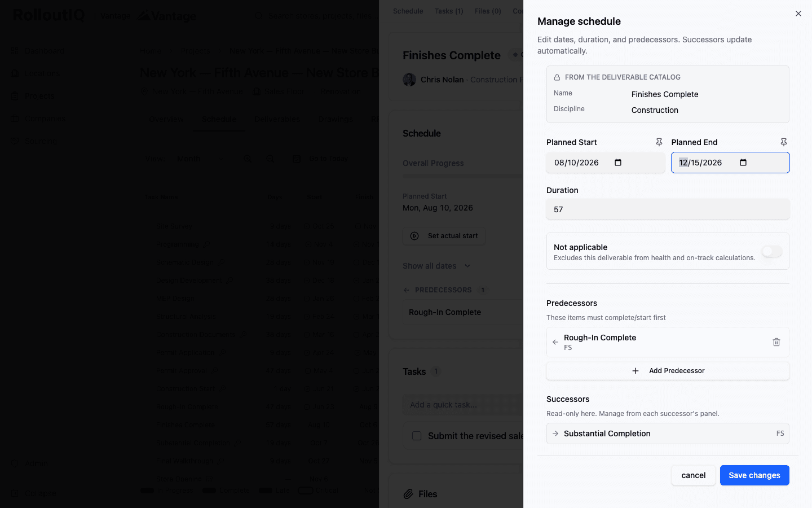Click Set actual start
The width and height of the screenshot is (812, 508).
[444, 236]
